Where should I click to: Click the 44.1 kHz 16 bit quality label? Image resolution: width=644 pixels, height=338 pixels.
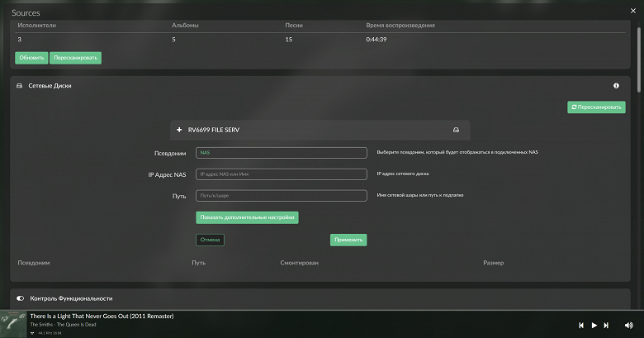50,333
